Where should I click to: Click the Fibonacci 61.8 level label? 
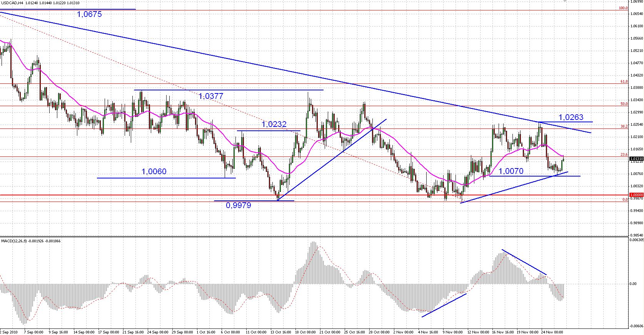[x=624, y=82]
